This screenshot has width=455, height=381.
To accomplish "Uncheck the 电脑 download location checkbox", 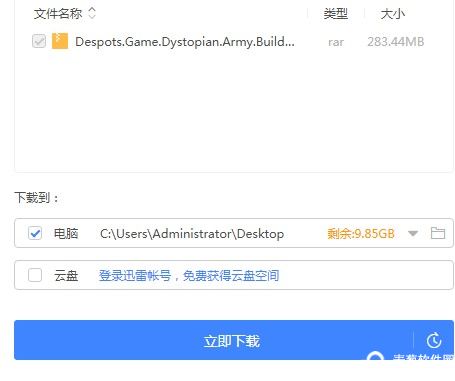I will tap(35, 233).
